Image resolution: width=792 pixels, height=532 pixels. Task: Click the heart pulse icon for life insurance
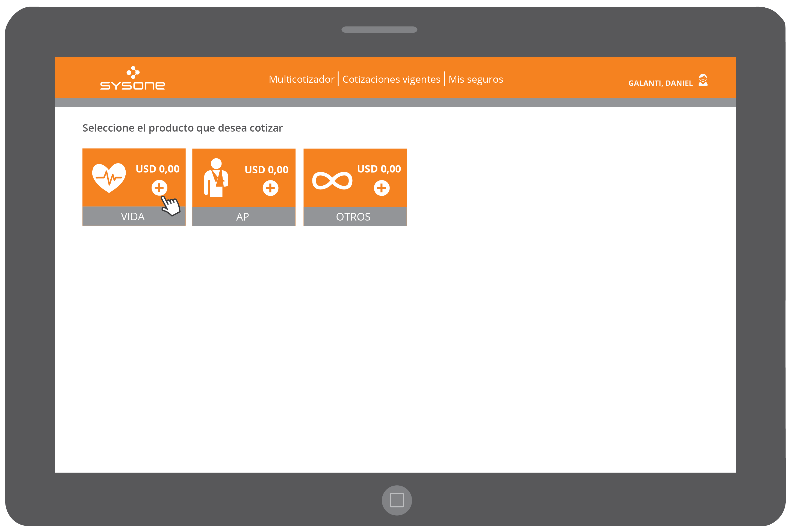tap(109, 178)
